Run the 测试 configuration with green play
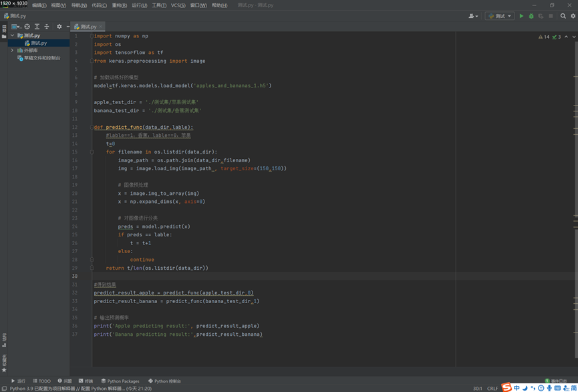 (x=521, y=16)
